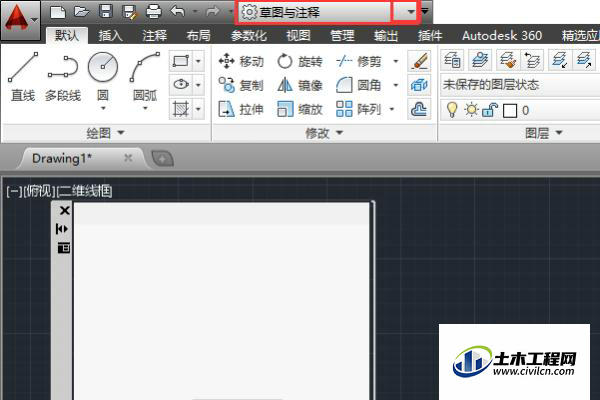This screenshot has width=600, height=400.
Task: Open the 布局 ribbon tab
Action: (x=198, y=36)
